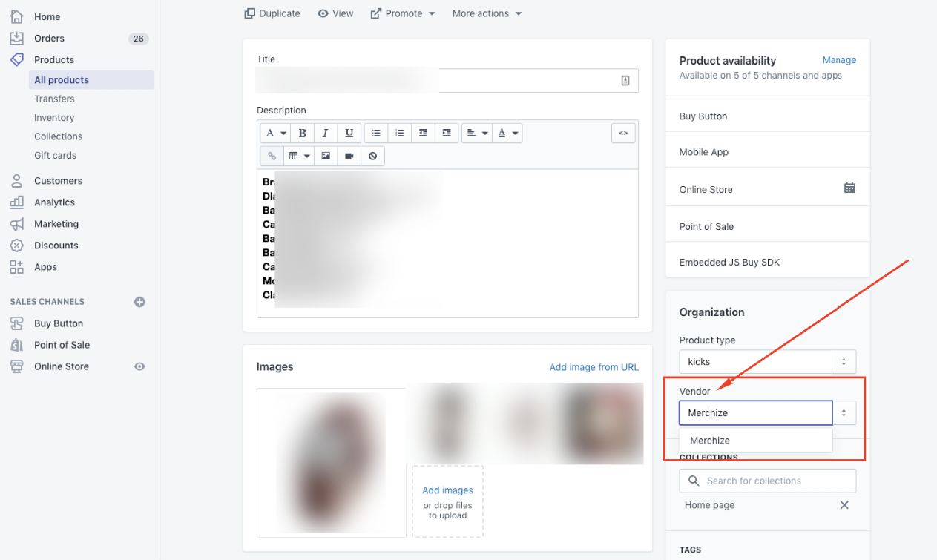Image resolution: width=937 pixels, height=560 pixels.
Task: Expand the Product type dropdown
Action: coord(844,362)
